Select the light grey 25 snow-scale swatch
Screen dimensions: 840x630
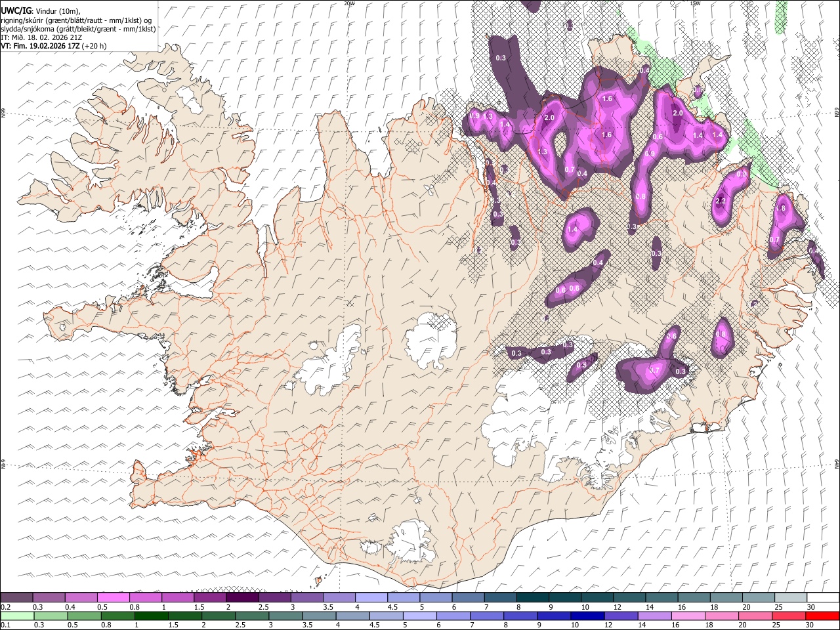point(790,598)
